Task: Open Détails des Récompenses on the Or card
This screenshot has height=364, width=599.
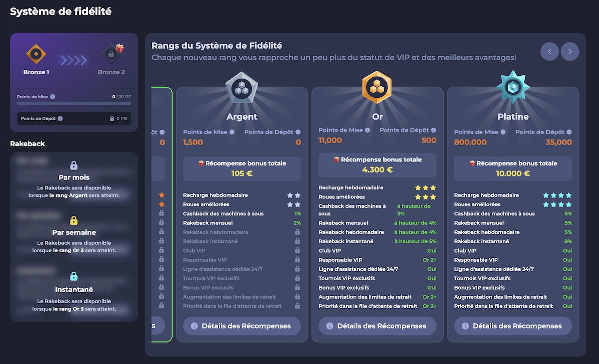Action: [x=377, y=326]
